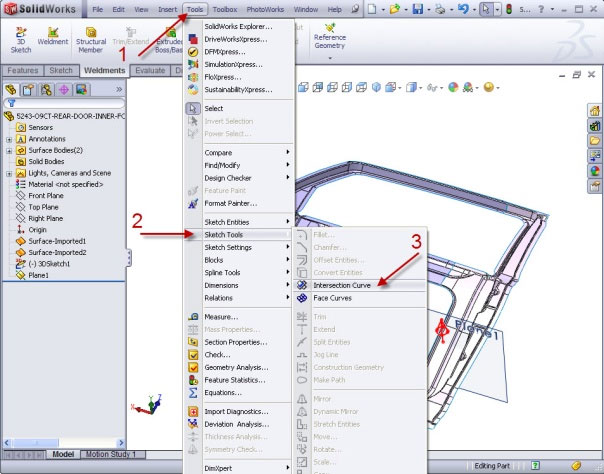Select the Origin tree item

(x=37, y=230)
